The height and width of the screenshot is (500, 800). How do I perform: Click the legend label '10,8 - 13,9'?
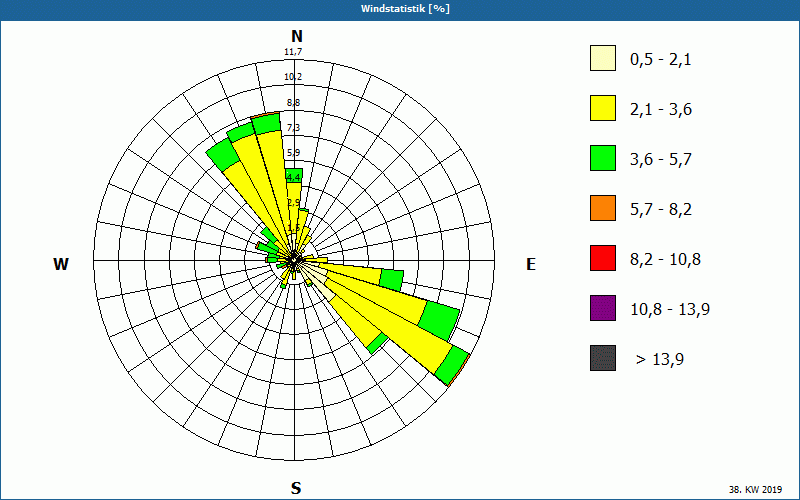pyautogui.click(x=670, y=310)
